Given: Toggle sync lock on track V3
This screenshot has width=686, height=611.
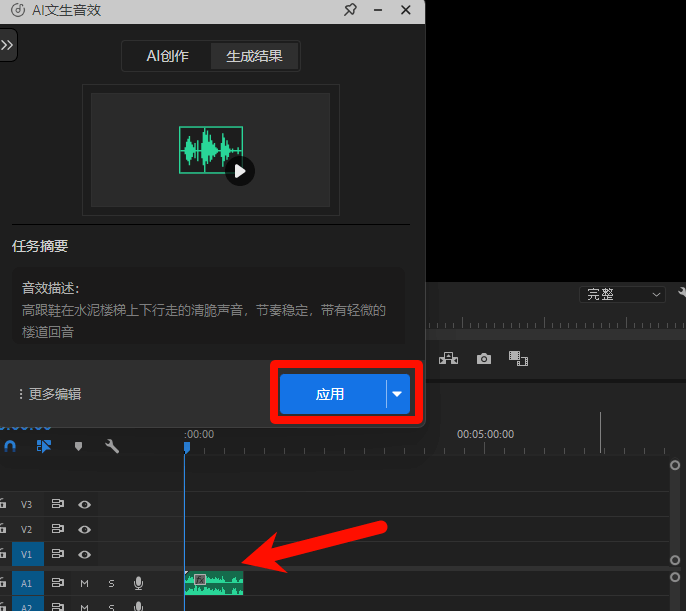Looking at the screenshot, I should 58,504.
